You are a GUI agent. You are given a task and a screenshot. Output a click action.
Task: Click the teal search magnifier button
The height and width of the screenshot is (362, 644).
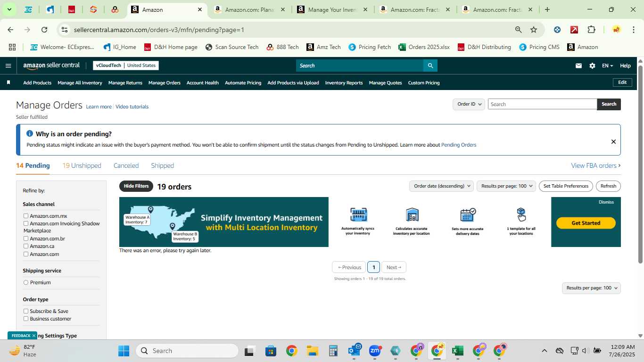click(430, 66)
